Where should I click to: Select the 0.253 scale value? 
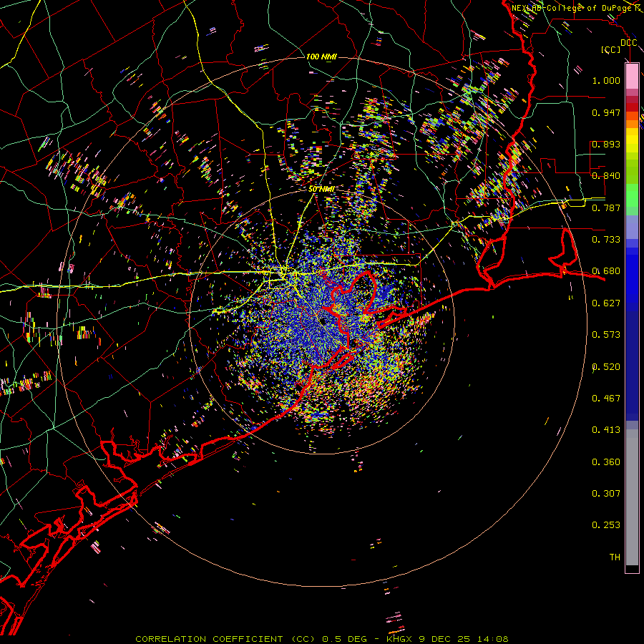tap(606, 525)
